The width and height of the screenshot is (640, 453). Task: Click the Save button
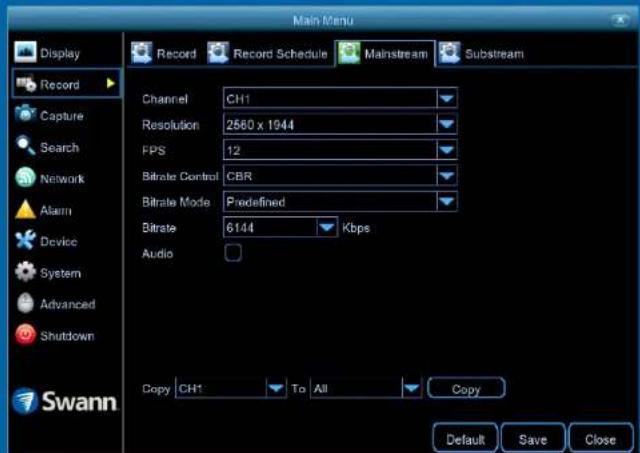click(533, 439)
